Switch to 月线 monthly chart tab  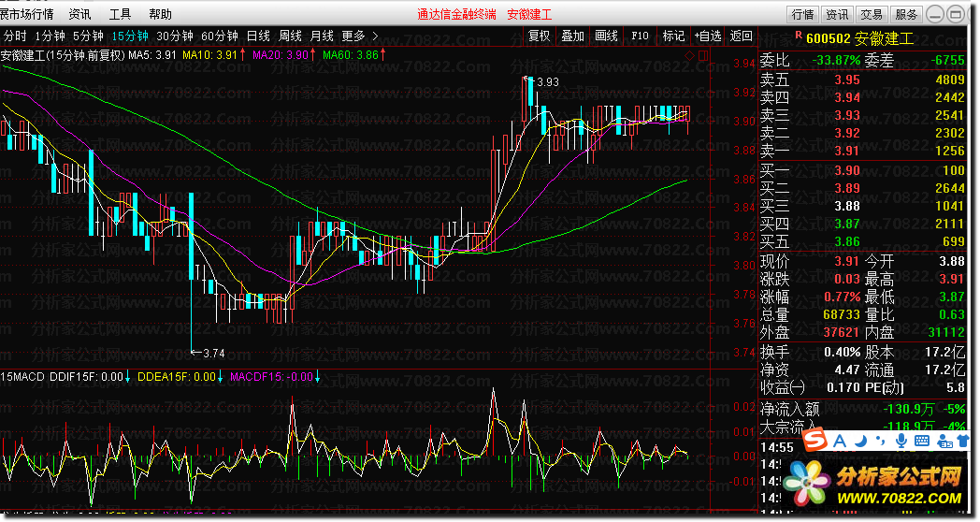click(322, 36)
